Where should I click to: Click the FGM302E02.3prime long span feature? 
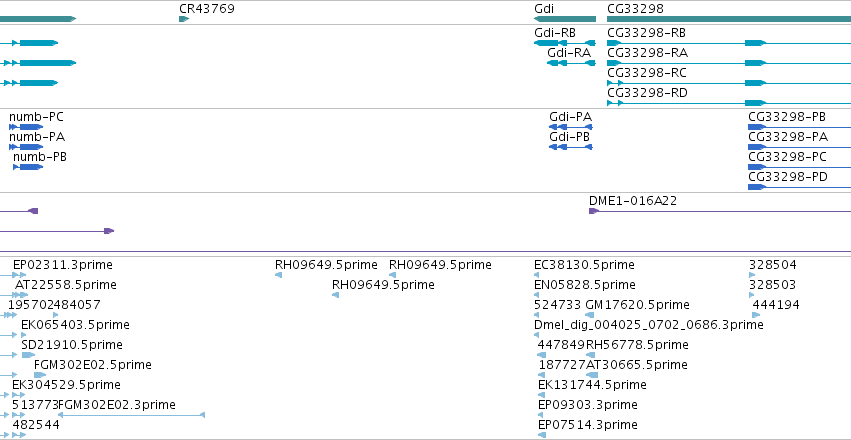pyautogui.click(x=131, y=415)
